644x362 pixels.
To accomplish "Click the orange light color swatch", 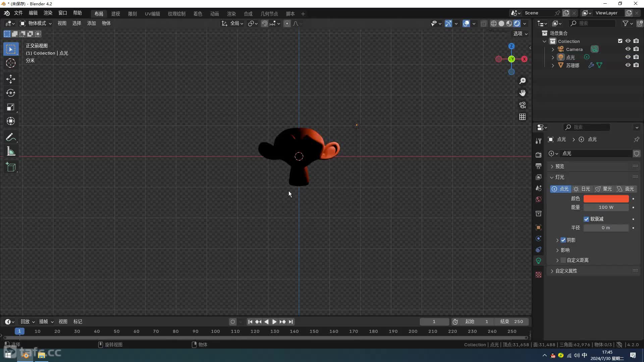I will pyautogui.click(x=606, y=199).
